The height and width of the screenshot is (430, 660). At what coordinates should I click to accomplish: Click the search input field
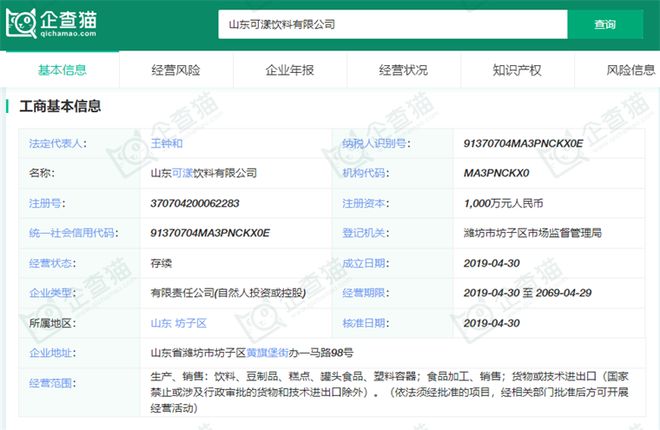393,24
